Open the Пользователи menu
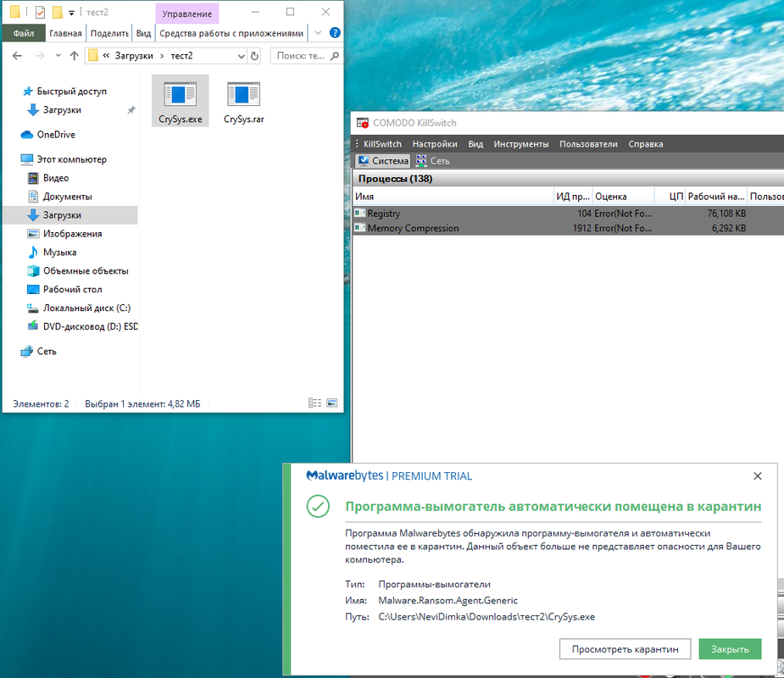Viewport: 784px width, 678px height. [x=588, y=144]
